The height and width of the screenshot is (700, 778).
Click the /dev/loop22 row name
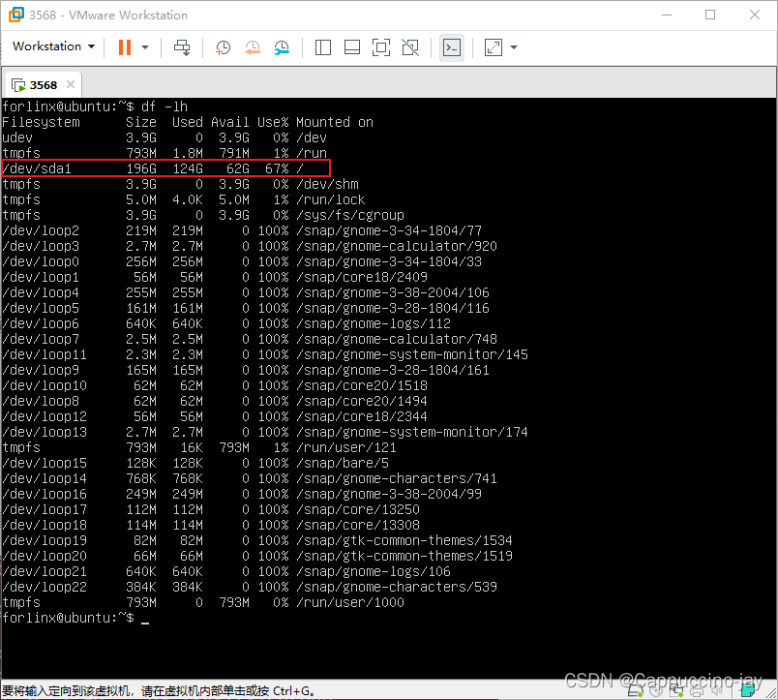click(x=45, y=588)
